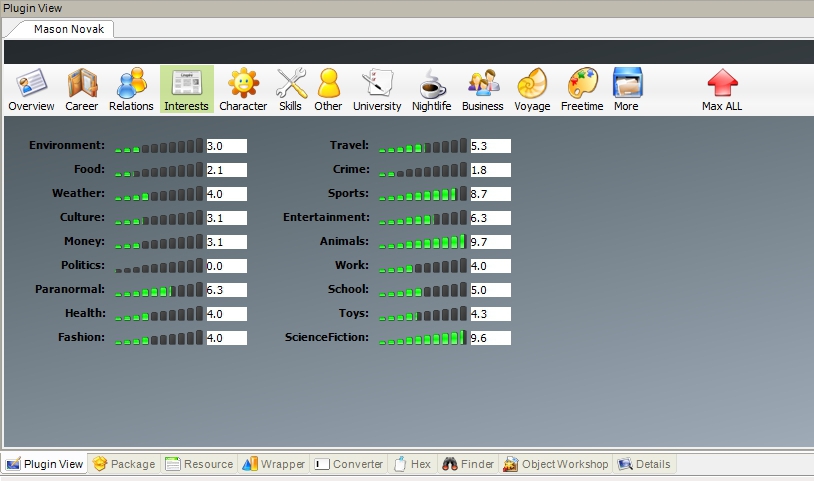814x481 pixels.
Task: Click the Culture value field
Action: [x=226, y=218]
